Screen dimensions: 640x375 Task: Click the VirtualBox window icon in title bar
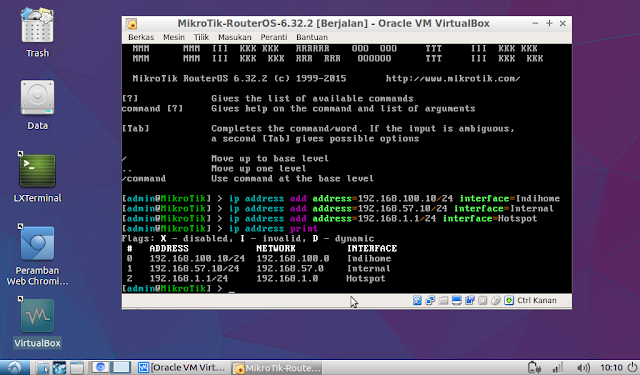point(131,24)
